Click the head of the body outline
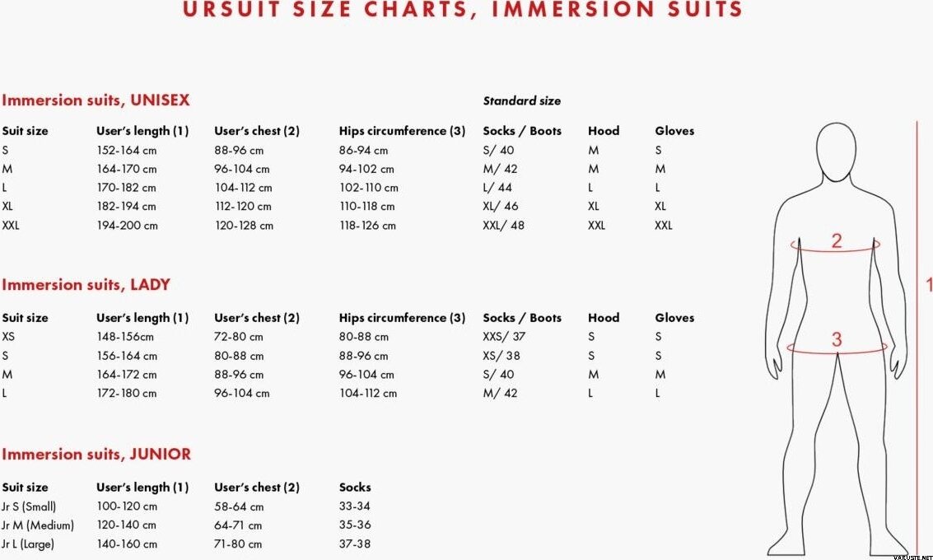 [x=836, y=152]
